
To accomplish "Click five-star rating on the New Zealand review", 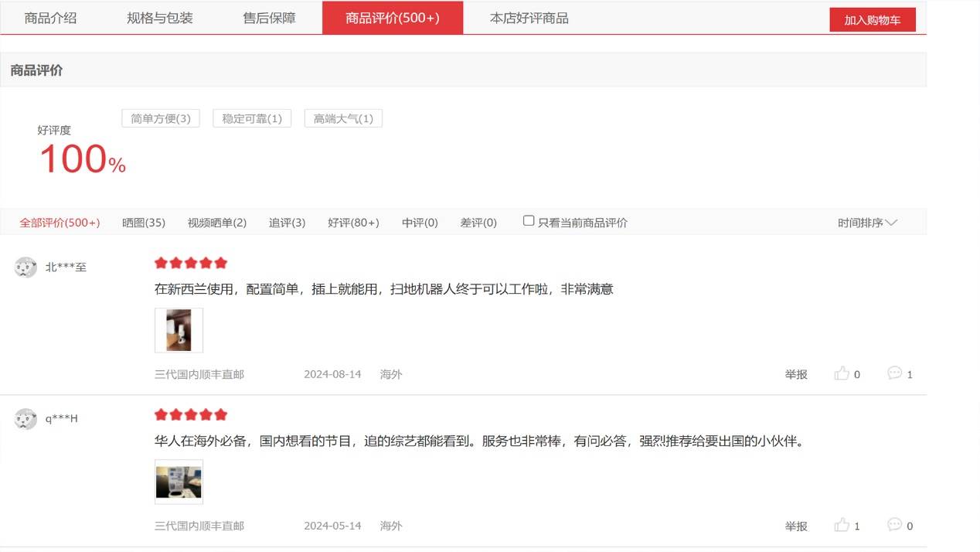I will coord(191,263).
